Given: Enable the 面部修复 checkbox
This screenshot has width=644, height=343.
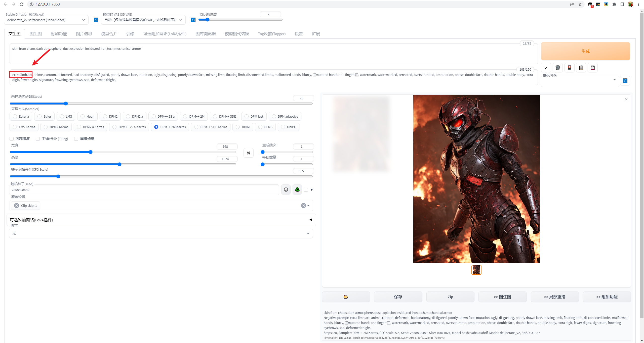Looking at the screenshot, I should [x=12, y=139].
